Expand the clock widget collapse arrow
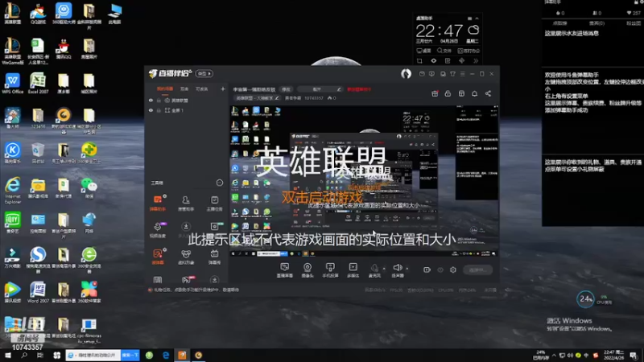Image resolution: width=644 pixels, height=362 pixels. click(477, 19)
